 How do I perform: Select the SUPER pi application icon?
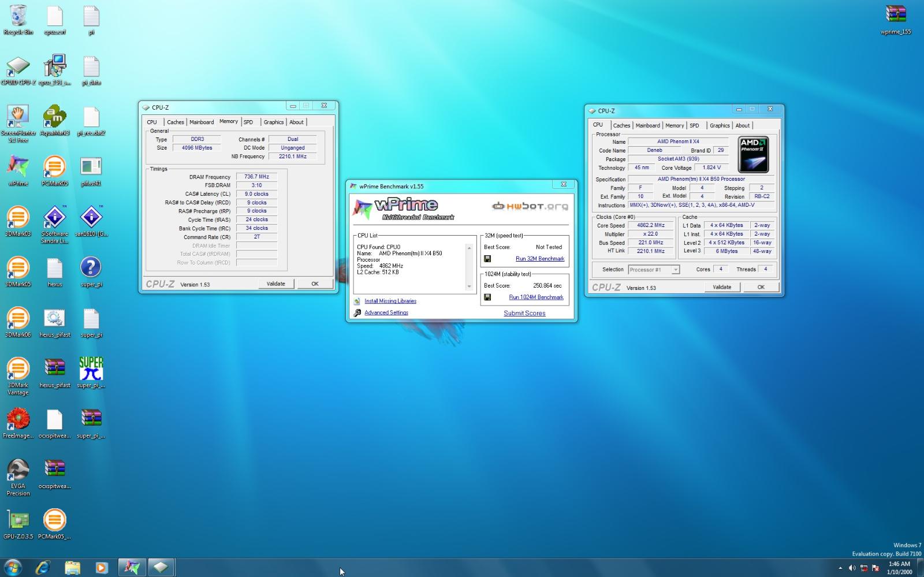click(91, 373)
